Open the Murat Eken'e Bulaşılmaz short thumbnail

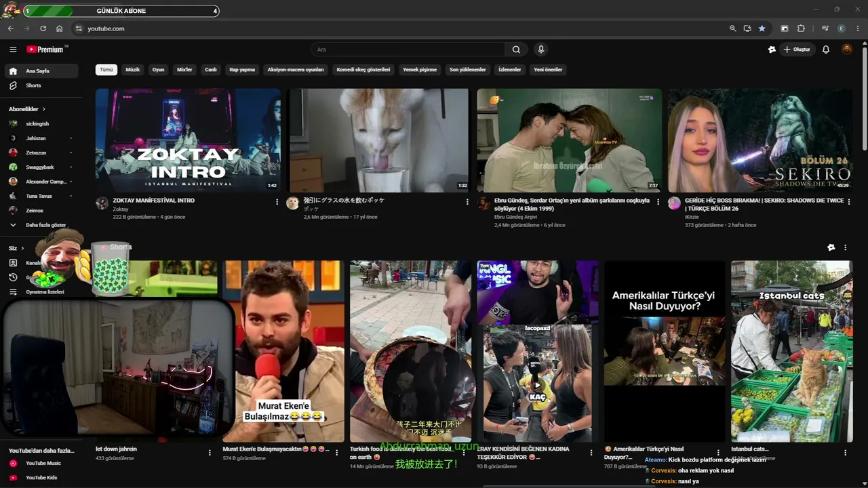283,352
